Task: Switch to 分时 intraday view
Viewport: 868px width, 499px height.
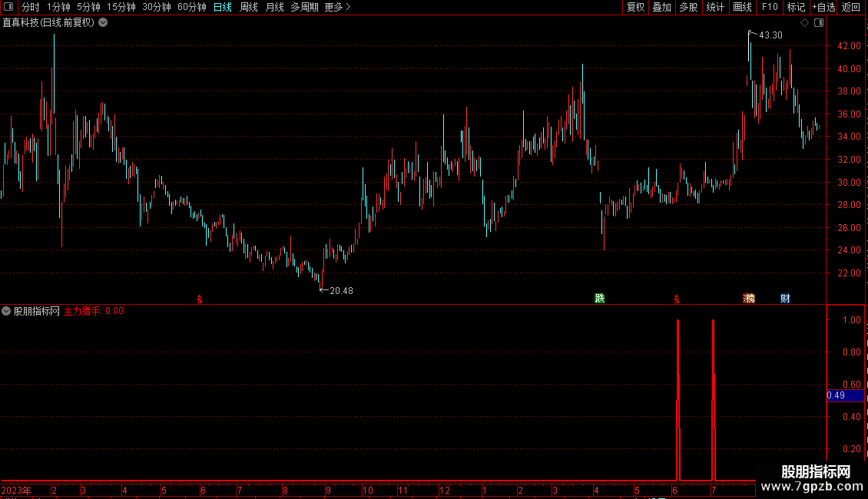Action: pyautogui.click(x=31, y=7)
